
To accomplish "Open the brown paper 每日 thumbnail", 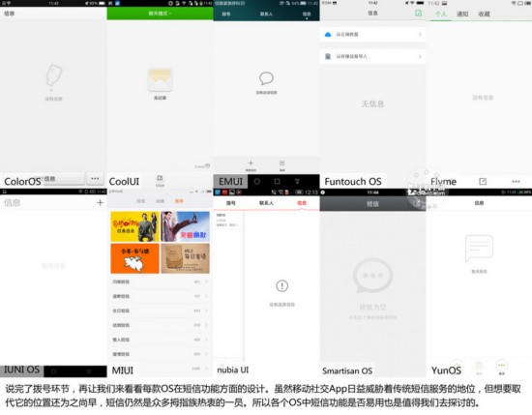I will coord(186,258).
